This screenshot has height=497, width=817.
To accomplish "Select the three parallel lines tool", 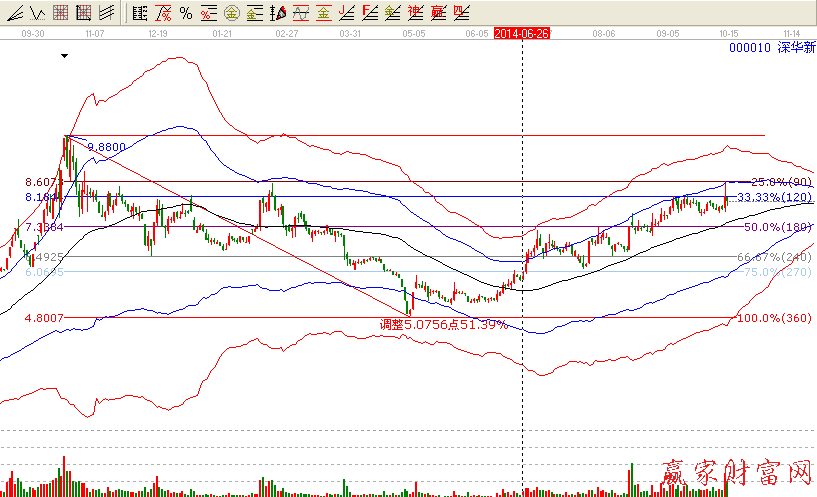I will [106, 13].
